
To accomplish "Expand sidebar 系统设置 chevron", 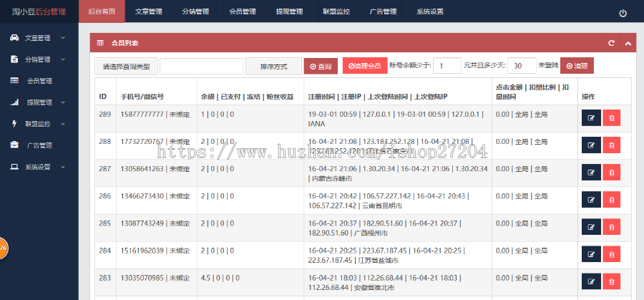I will click(x=63, y=166).
